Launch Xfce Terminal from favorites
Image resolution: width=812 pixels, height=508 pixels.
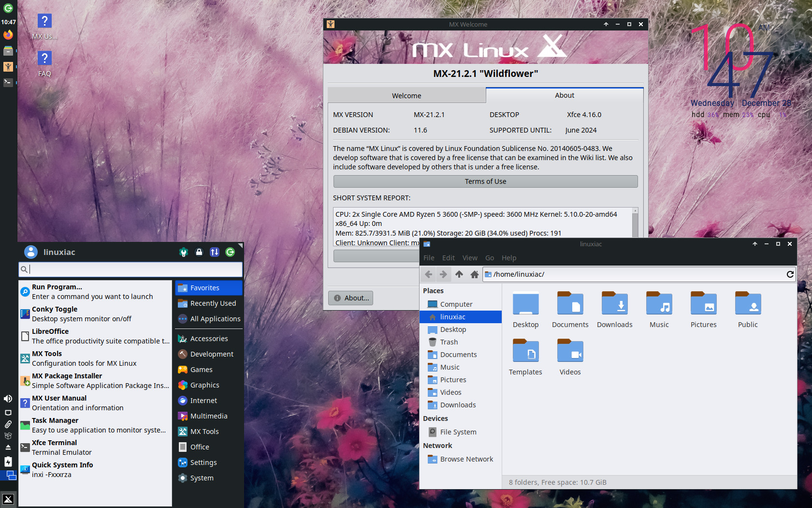[x=95, y=448]
